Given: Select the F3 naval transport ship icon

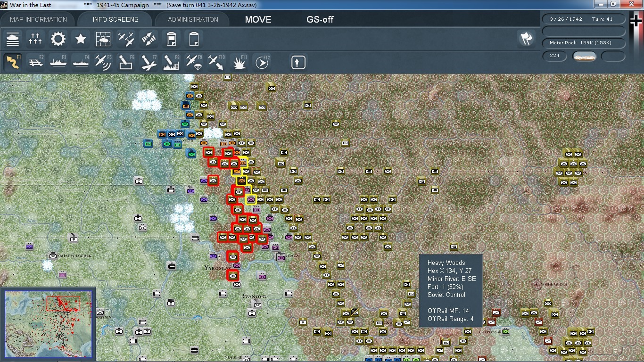Looking at the screenshot, I should click(x=58, y=62).
